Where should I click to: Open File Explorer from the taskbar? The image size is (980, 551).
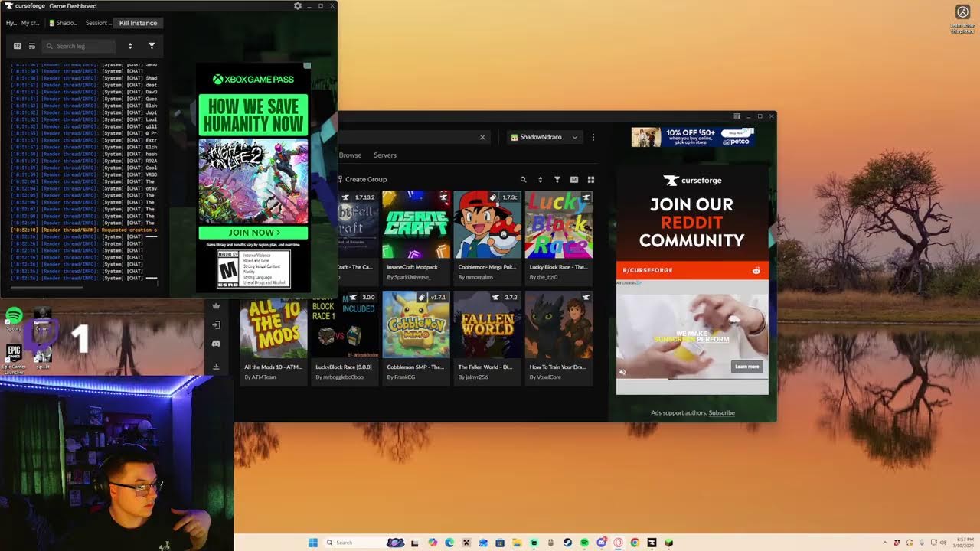(517, 543)
